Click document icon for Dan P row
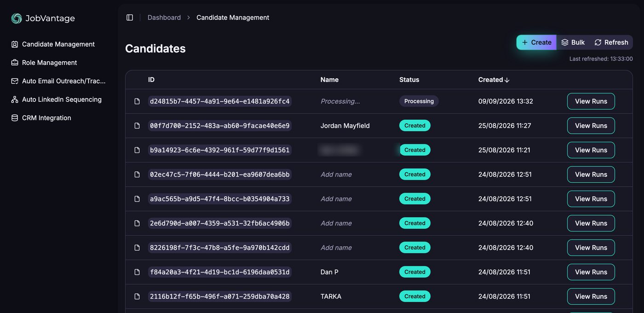This screenshot has height=313, width=644. 137,272
